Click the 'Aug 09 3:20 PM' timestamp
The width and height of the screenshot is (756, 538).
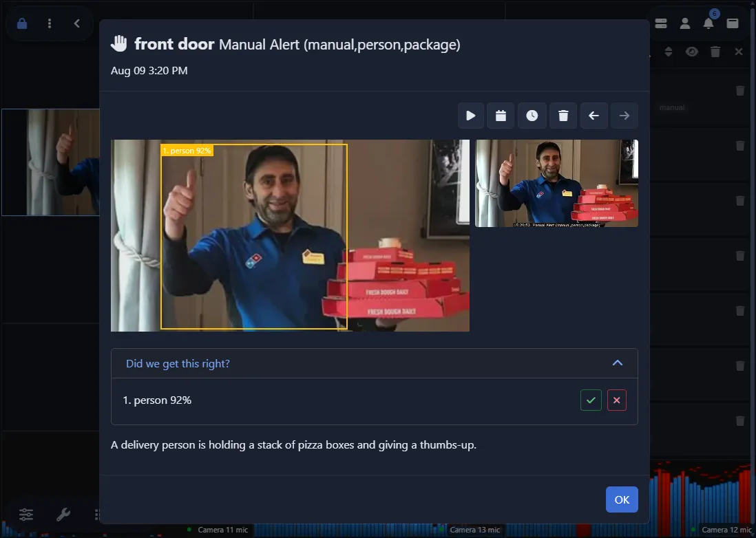point(149,71)
